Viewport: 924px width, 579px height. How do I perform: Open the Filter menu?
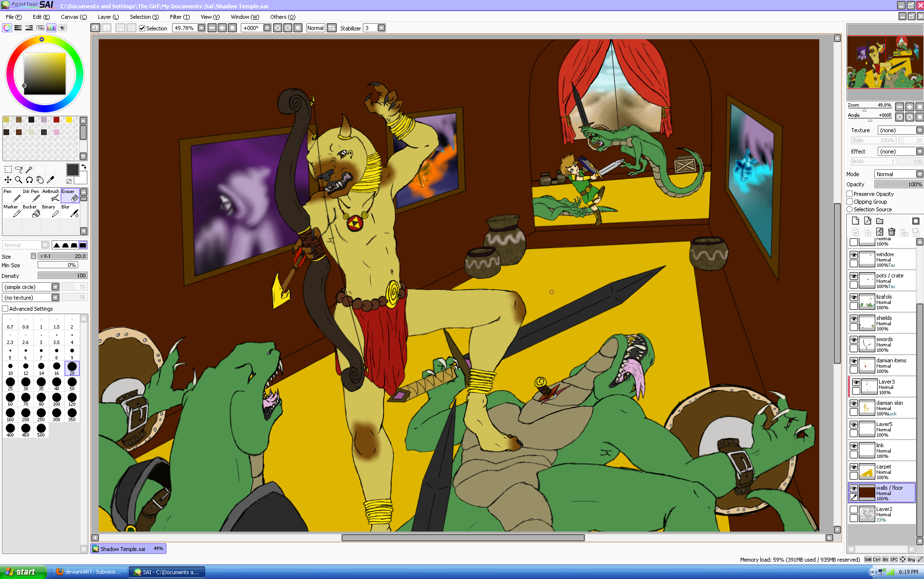point(179,17)
